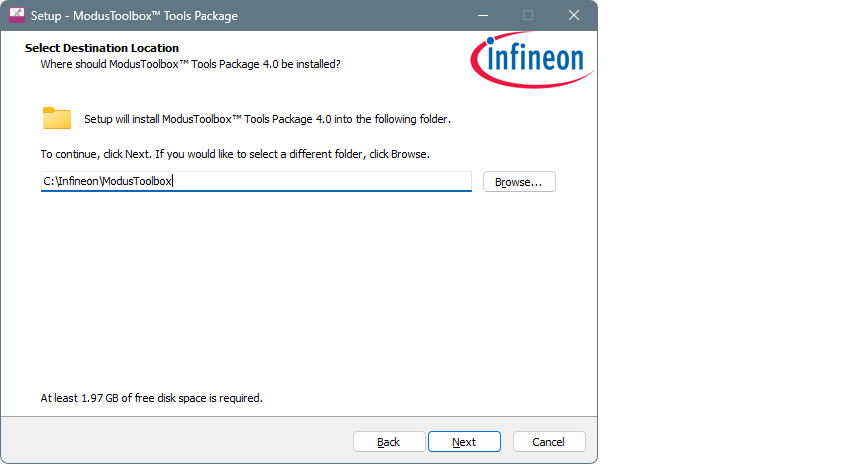
Task: Minimize the Setup window
Action: 483,15
